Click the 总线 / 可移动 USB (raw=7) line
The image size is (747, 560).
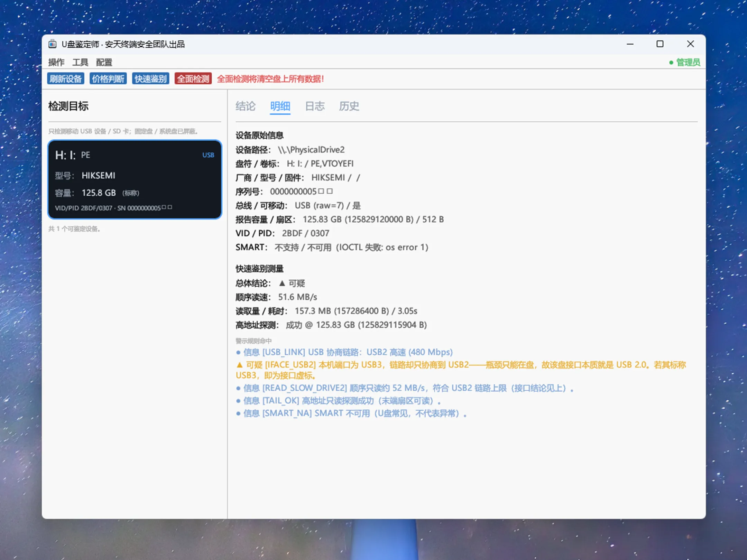click(x=298, y=206)
